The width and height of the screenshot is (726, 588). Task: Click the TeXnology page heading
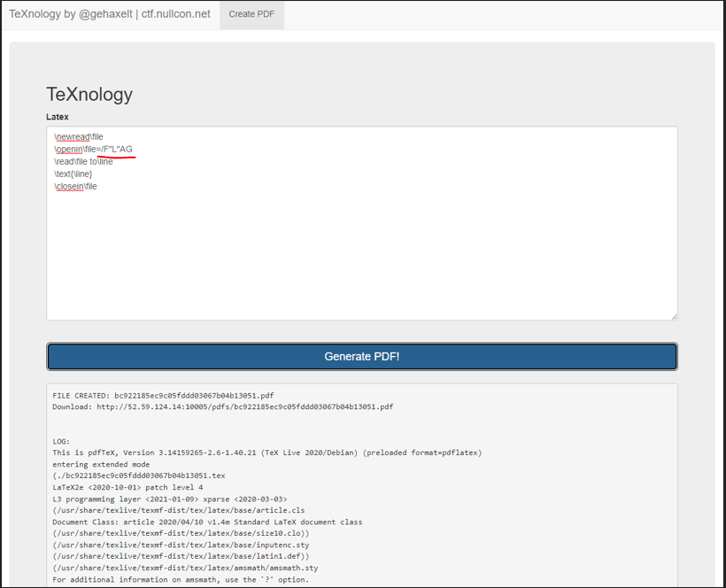[x=89, y=94]
